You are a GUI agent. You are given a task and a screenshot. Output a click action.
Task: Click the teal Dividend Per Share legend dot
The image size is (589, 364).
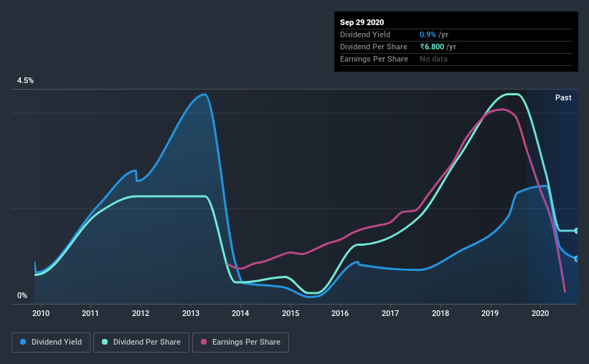[x=105, y=342]
